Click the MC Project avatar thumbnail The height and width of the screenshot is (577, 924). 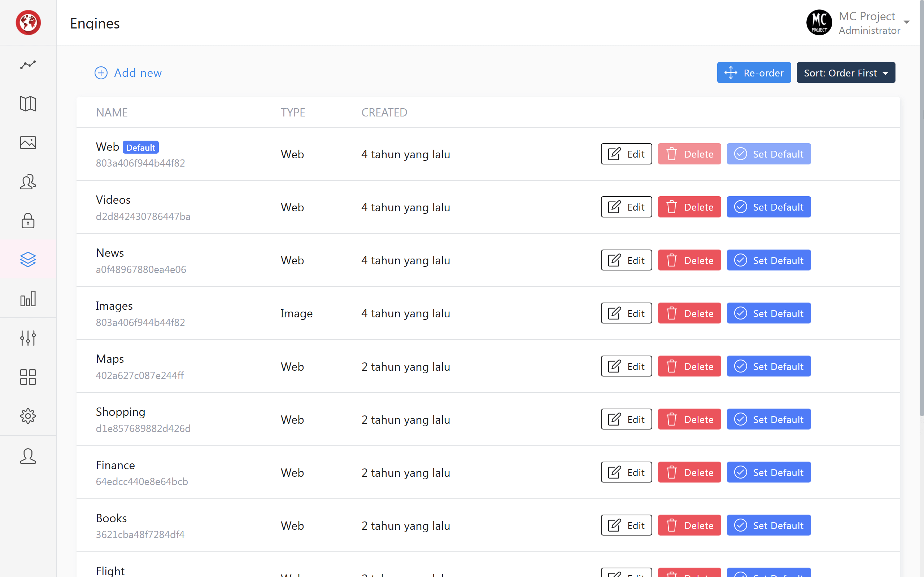click(819, 22)
